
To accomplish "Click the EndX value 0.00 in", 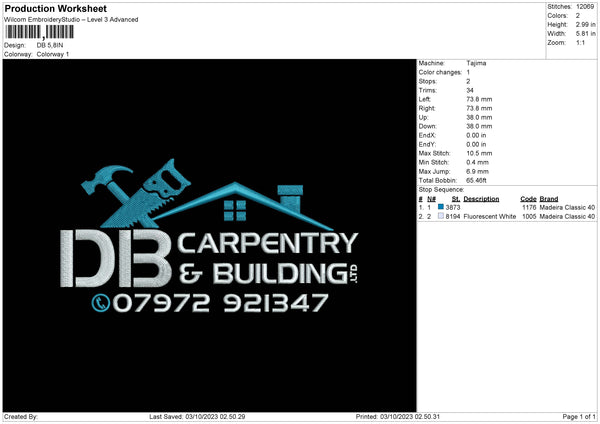I will tap(476, 135).
